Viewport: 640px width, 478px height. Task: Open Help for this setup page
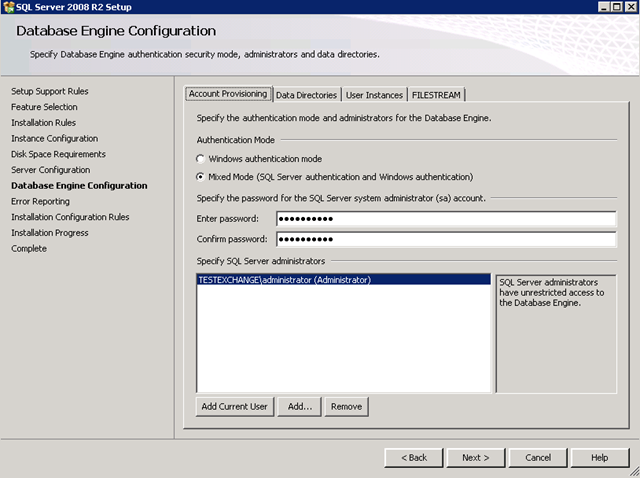click(x=600, y=458)
